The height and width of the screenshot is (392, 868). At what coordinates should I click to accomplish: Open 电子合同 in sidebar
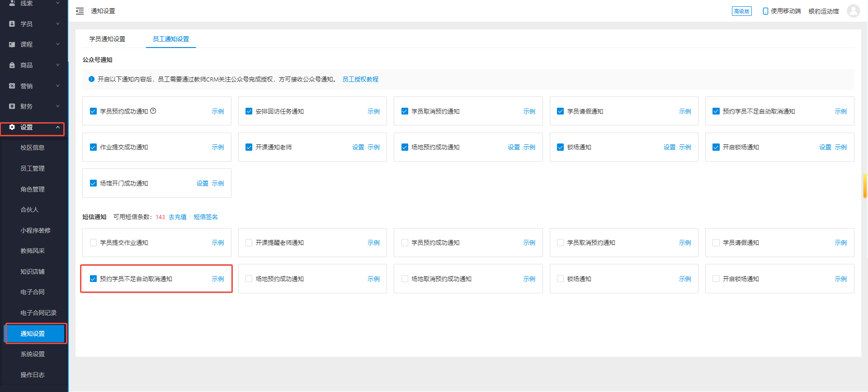pos(33,292)
